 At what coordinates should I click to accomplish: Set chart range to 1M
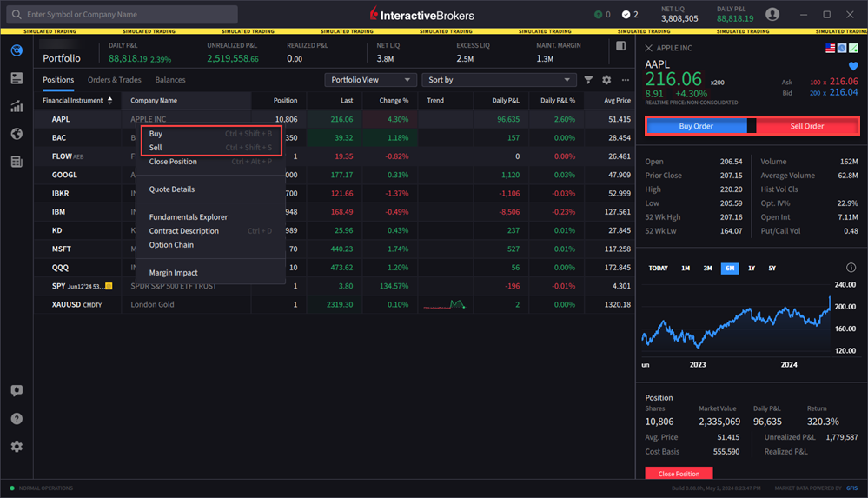pyautogui.click(x=686, y=268)
